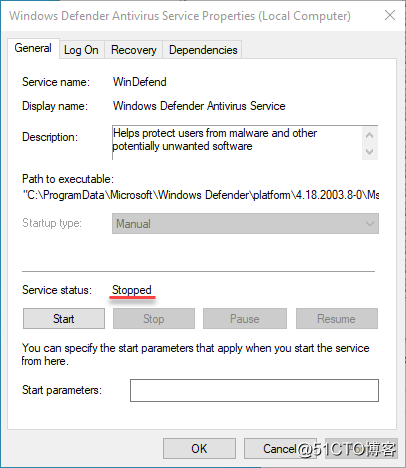Open the Dependencies tab
The image size is (406, 468).
[x=203, y=50]
